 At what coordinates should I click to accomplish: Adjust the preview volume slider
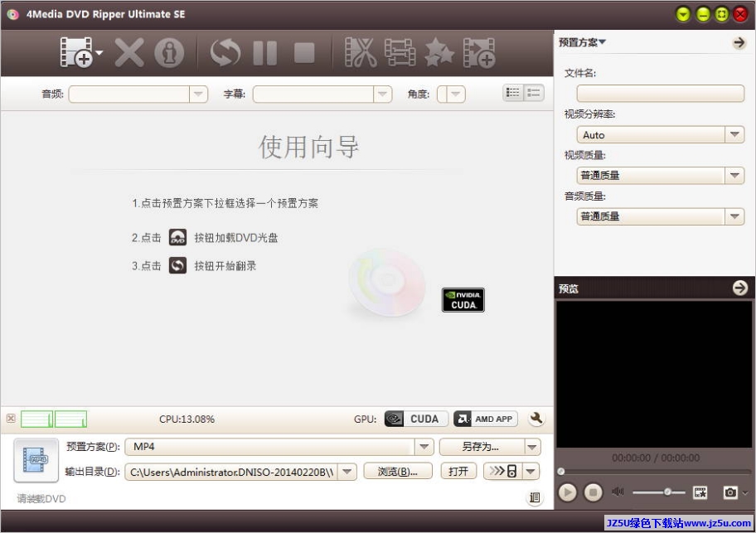pyautogui.click(x=659, y=492)
